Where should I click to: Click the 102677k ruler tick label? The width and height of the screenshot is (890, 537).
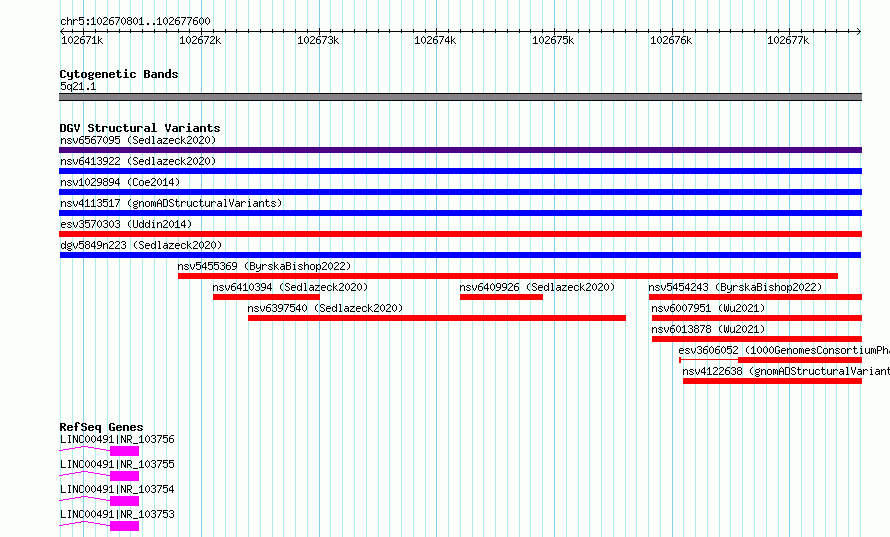click(x=788, y=40)
